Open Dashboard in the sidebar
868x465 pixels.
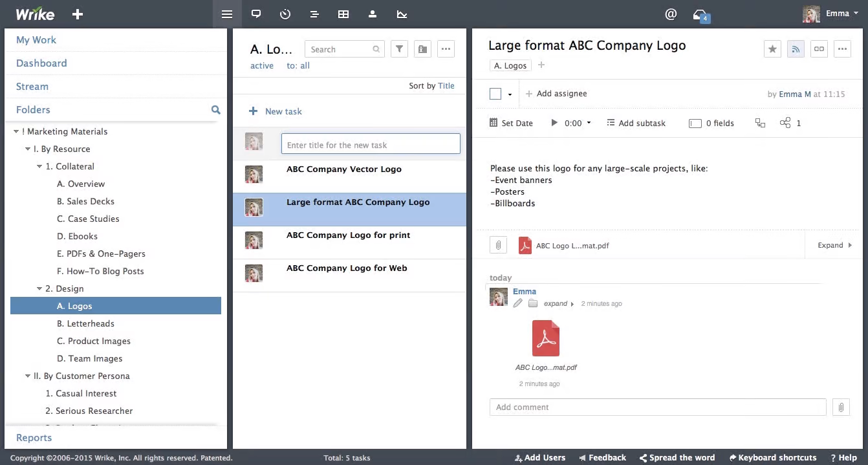click(41, 63)
